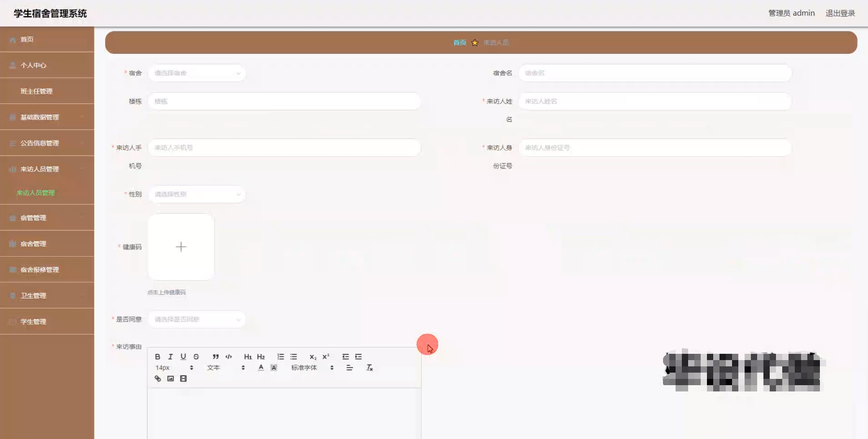This screenshot has height=439, width=868.
Task: Go to 首页 in the sidebar
Action: (x=47, y=39)
